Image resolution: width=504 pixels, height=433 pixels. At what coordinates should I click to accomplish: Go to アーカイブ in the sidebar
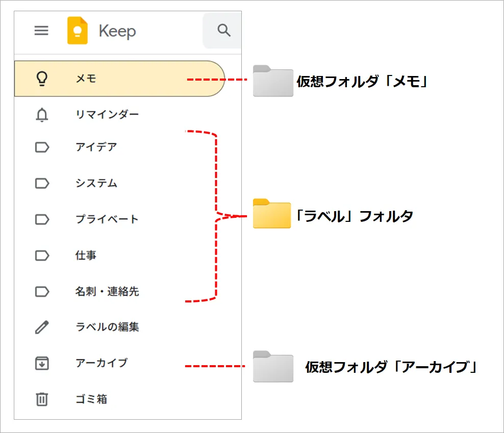pos(102,363)
